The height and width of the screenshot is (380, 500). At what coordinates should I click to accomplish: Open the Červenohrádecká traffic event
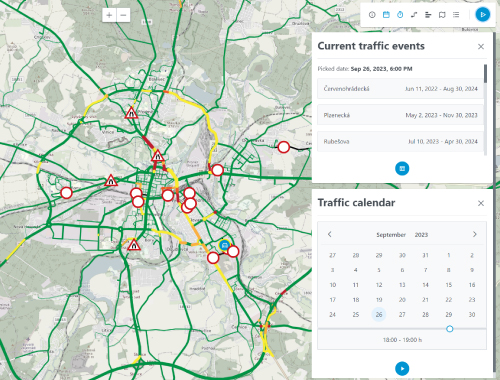click(400, 89)
